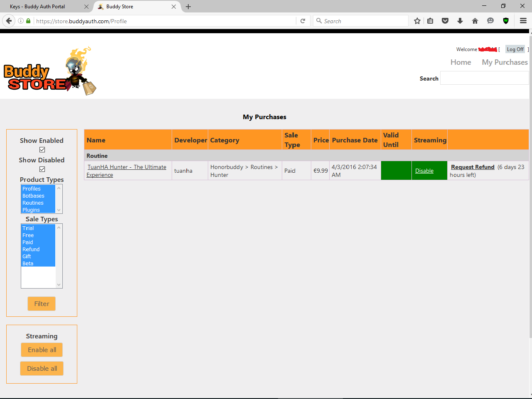The width and height of the screenshot is (532, 399).
Task: Click the Request Refund link
Action: (473, 167)
